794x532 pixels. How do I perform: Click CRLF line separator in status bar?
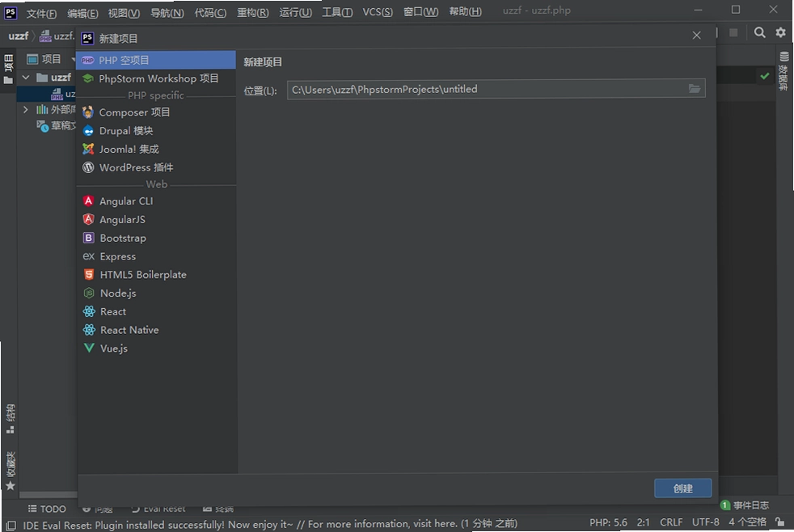click(671, 521)
